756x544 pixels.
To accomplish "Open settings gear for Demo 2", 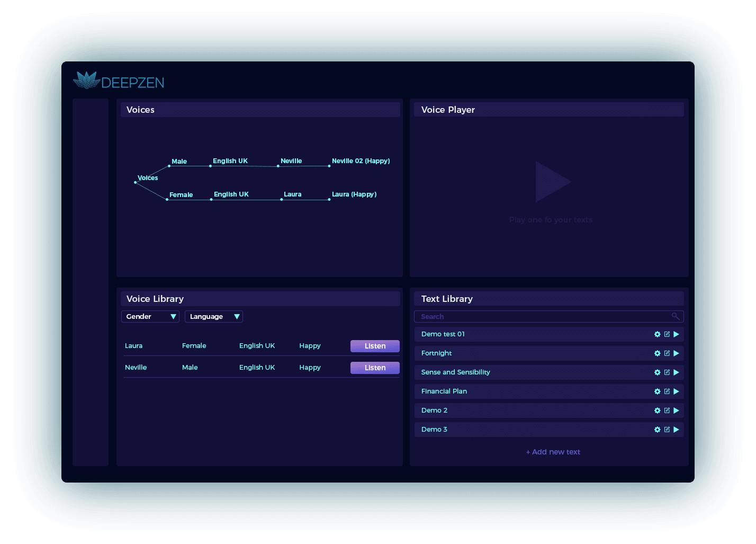I will coord(658,411).
